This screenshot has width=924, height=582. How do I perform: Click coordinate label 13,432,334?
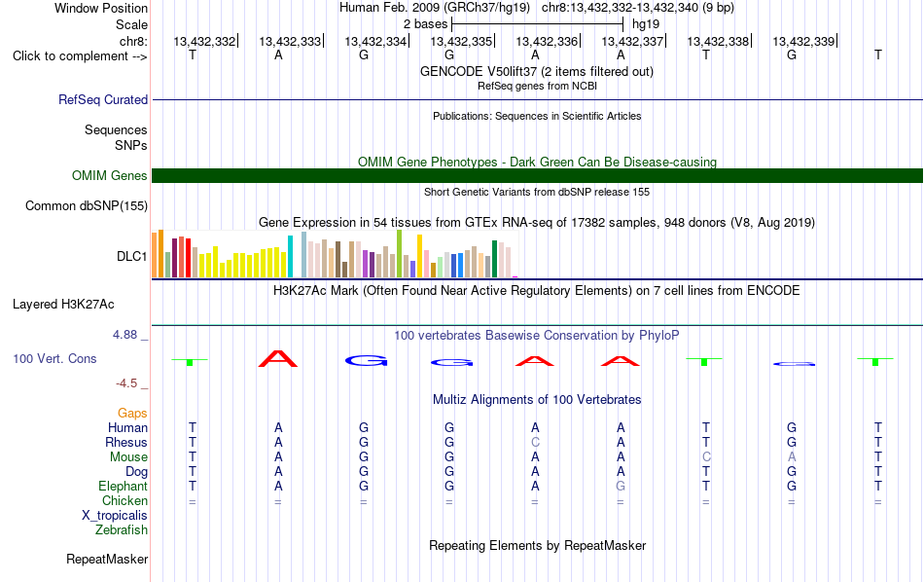[x=375, y=41]
